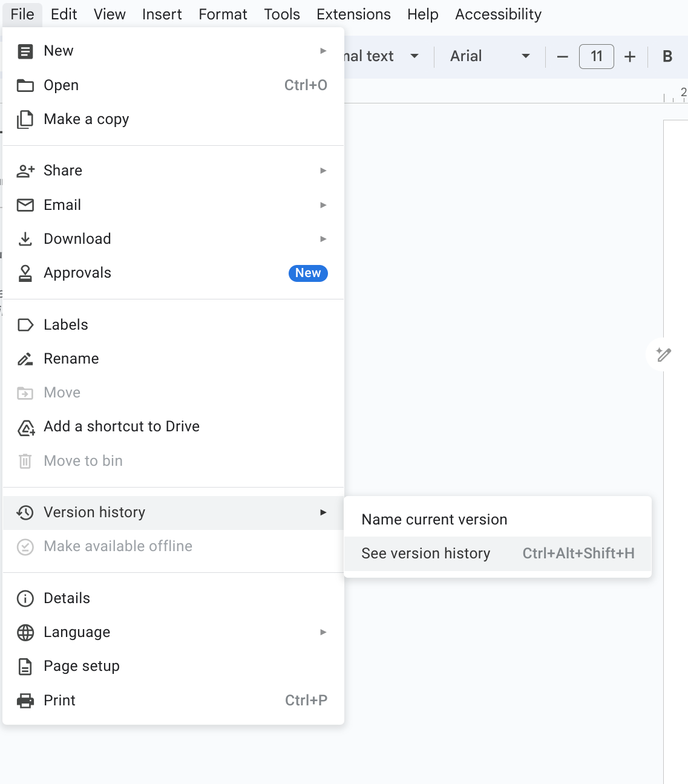Open the paragraph style dropdown arrow
This screenshot has width=688, height=784.
tap(414, 57)
